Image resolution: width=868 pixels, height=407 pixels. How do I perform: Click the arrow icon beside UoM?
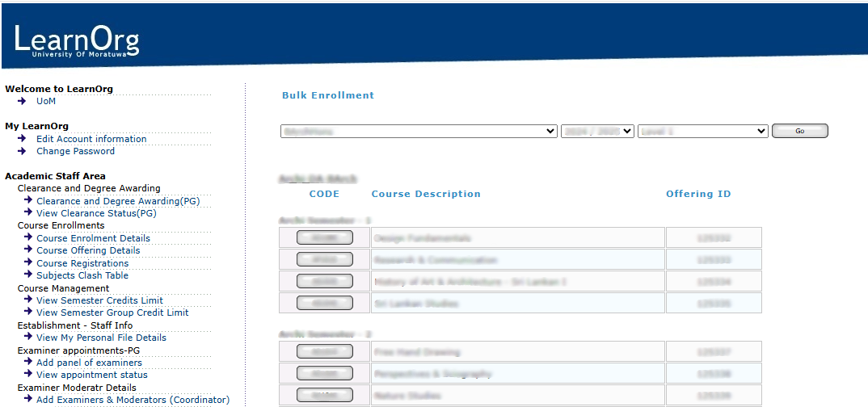22,101
